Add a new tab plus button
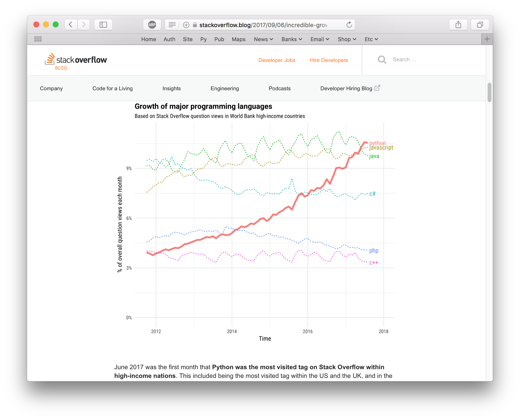The width and height of the screenshot is (520, 420). click(487, 39)
